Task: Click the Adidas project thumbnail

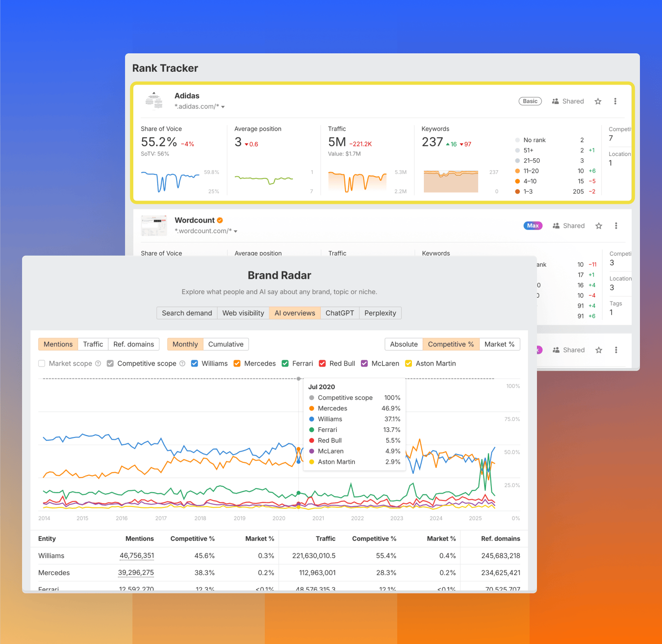Action: point(154,101)
